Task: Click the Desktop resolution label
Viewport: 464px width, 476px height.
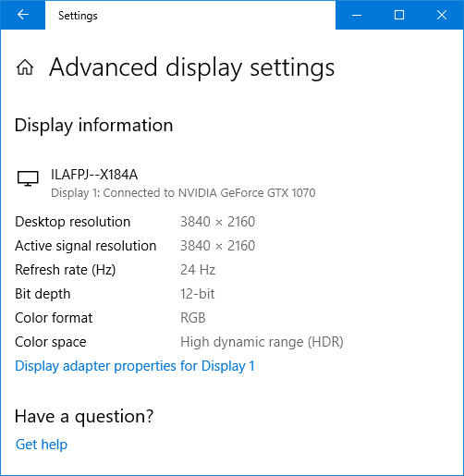Action: pos(73,222)
